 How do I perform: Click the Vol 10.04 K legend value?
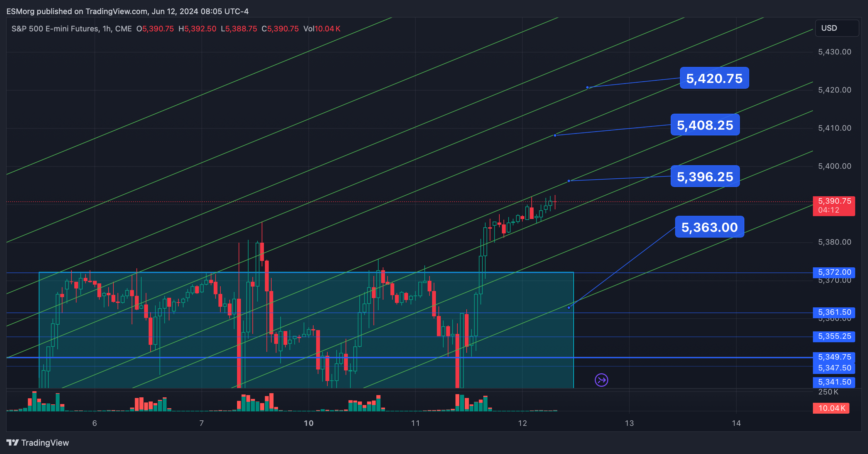[x=322, y=28]
